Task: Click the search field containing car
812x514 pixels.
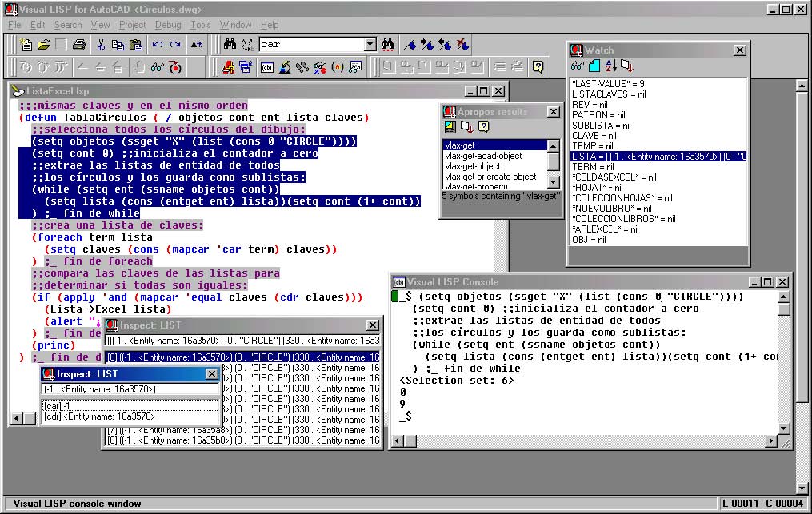Action: click(x=312, y=45)
